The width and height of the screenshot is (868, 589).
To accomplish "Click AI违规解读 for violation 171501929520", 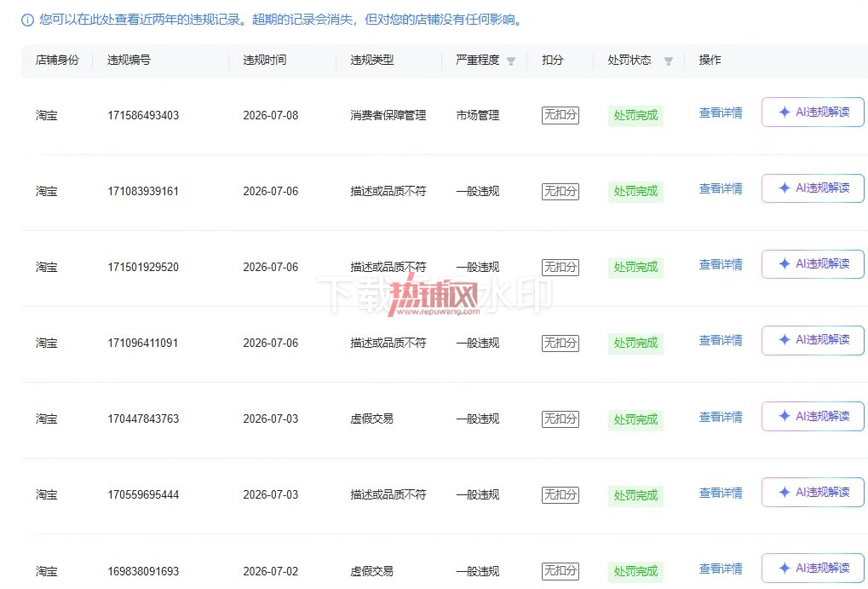I will (x=813, y=263).
